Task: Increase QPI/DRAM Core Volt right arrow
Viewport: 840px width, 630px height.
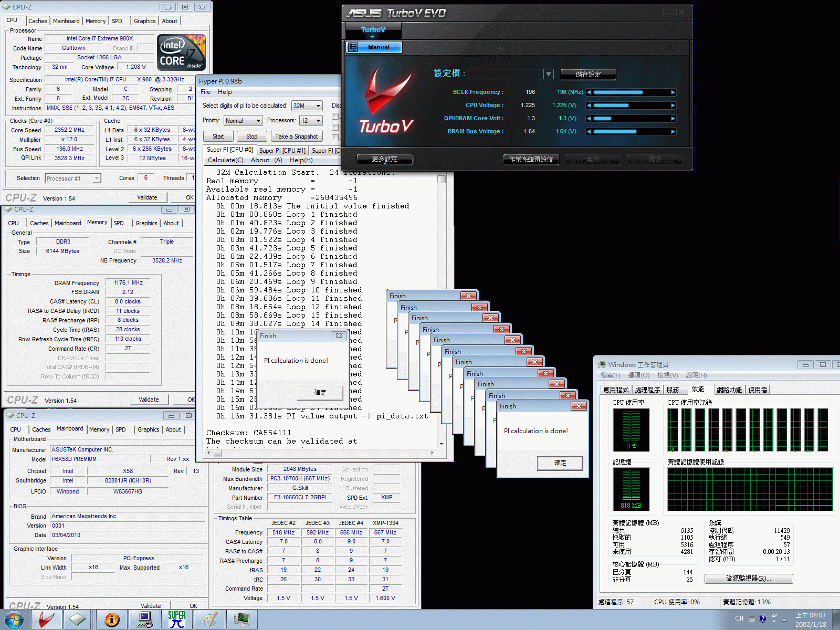Action: tap(673, 119)
